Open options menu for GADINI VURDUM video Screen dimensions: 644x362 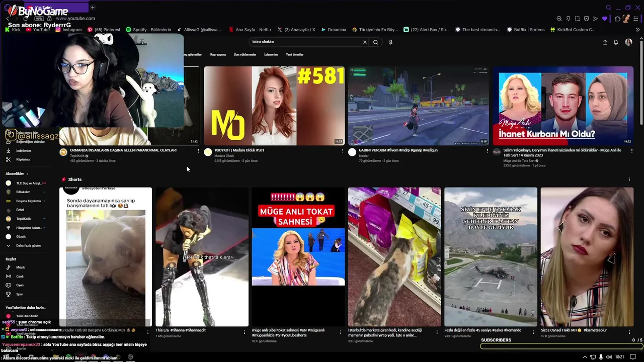(x=487, y=151)
